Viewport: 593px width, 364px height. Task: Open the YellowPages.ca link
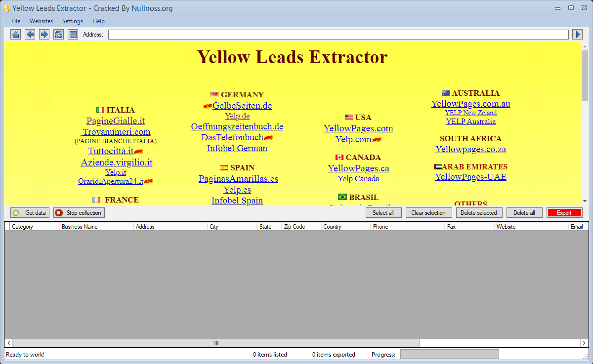pyautogui.click(x=358, y=168)
